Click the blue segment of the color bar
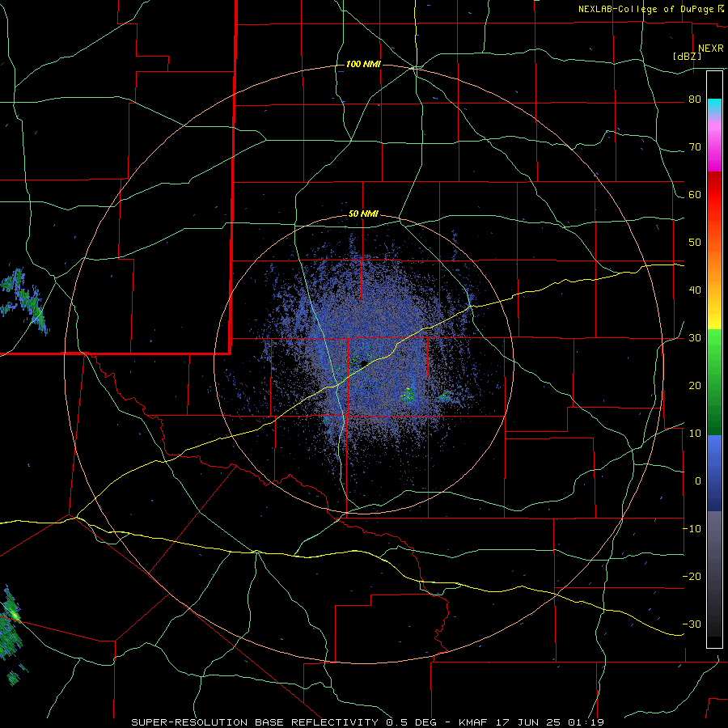Screen dimensions: 728x728 pos(714,472)
